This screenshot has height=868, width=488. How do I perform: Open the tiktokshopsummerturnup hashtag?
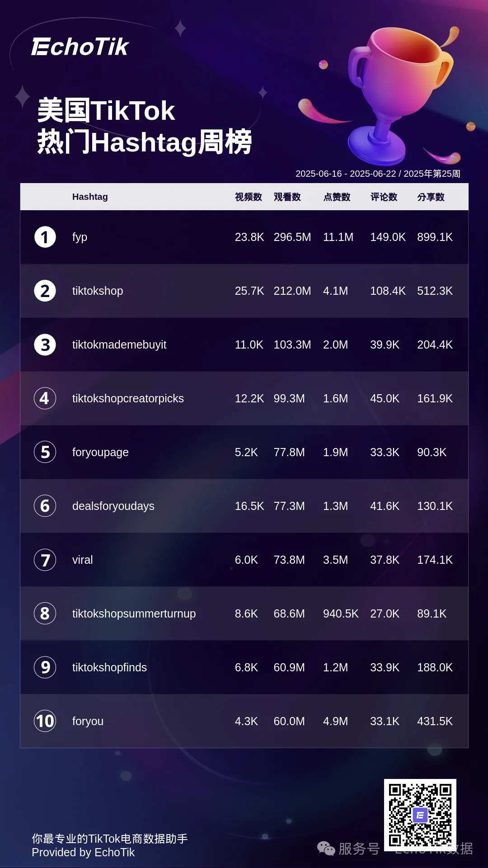(x=134, y=613)
